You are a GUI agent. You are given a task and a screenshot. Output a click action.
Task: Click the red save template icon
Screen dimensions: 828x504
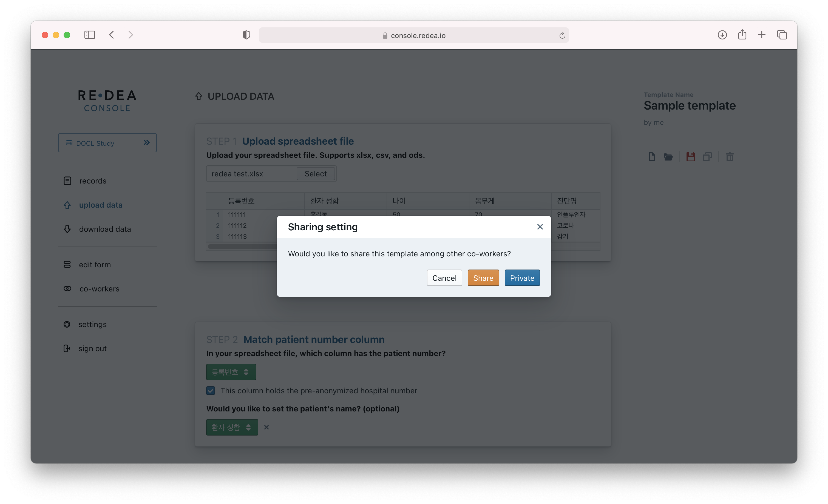click(691, 157)
